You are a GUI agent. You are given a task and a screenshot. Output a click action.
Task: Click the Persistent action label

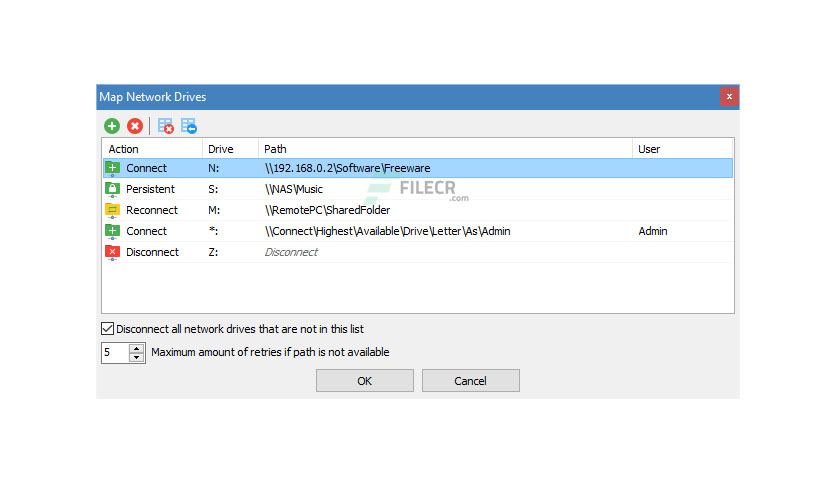click(x=150, y=189)
